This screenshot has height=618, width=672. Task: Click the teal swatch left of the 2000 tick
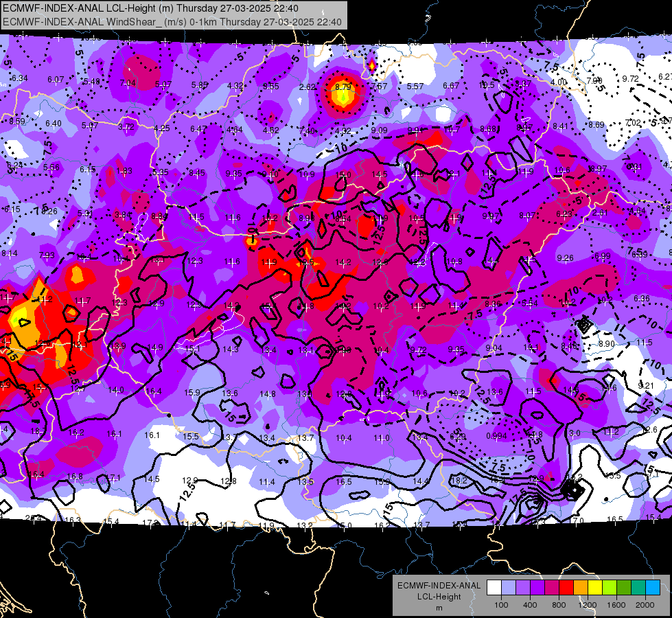coord(638,588)
